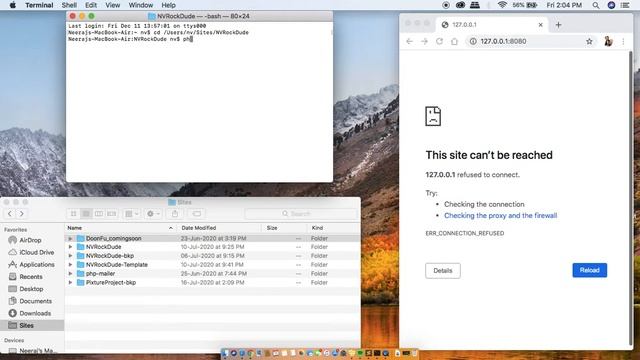This screenshot has height=360, width=640.
Task: Click the Finder search field
Action: (301, 213)
